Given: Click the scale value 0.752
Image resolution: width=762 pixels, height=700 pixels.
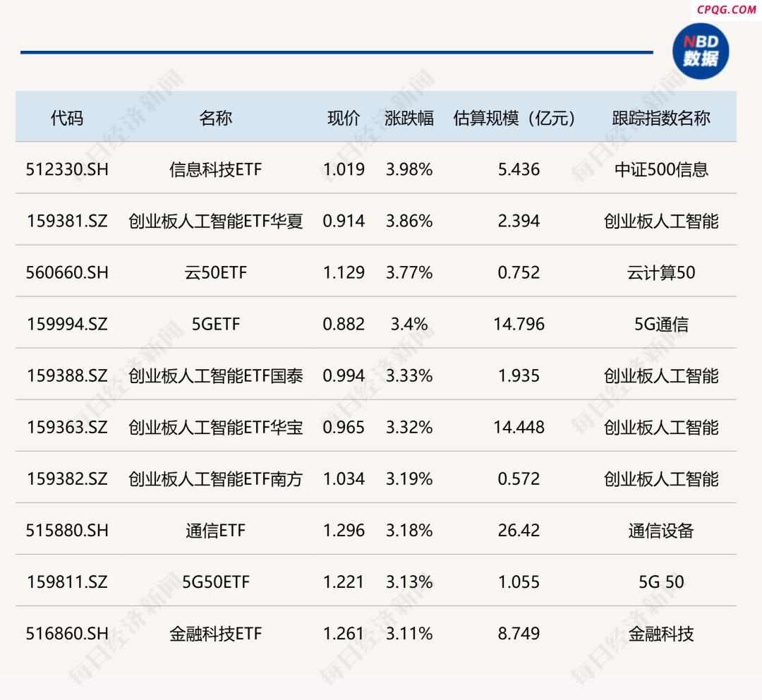Looking at the screenshot, I should click(519, 272).
